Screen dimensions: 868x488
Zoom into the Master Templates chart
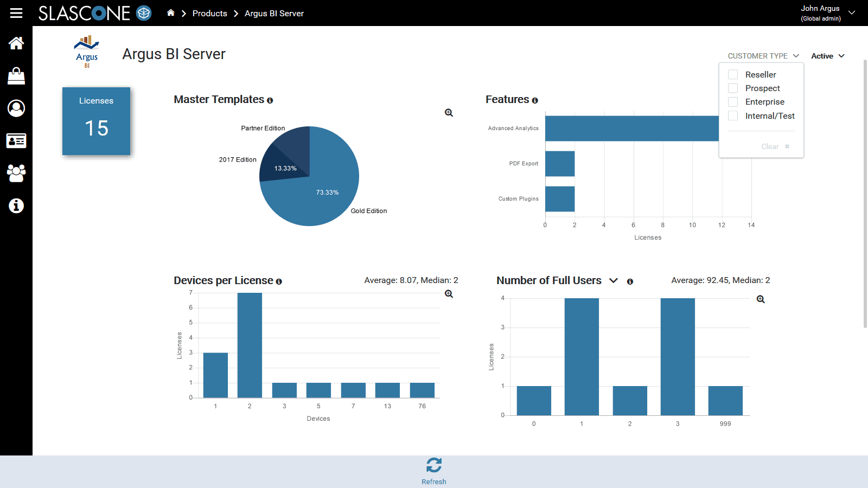click(449, 113)
